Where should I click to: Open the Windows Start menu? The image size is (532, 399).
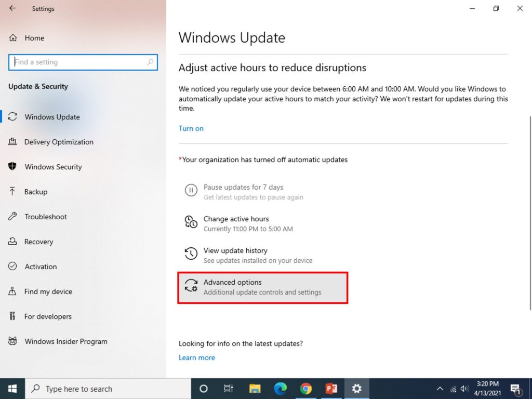tap(12, 389)
